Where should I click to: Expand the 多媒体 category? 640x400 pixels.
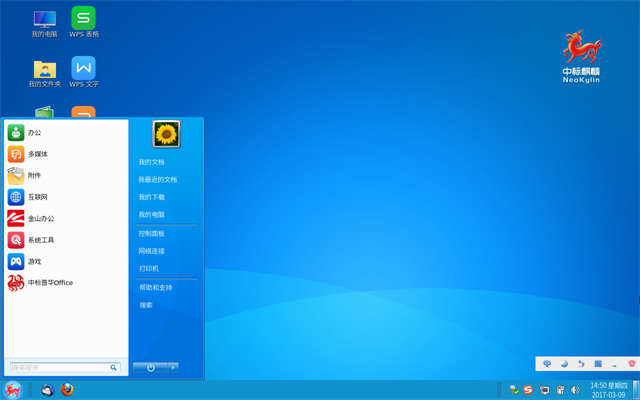[x=37, y=154]
